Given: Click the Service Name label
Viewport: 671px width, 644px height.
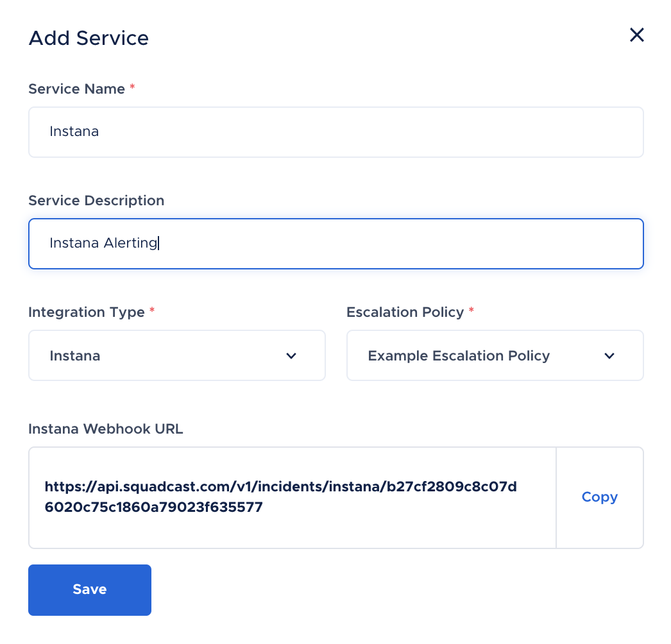Looking at the screenshot, I should click(x=76, y=89).
